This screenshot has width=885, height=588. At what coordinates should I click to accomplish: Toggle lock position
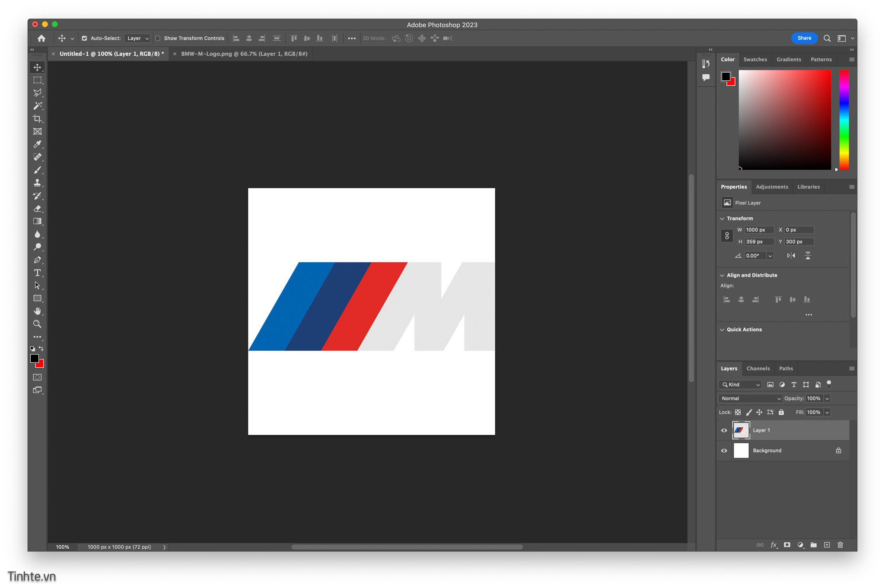(759, 412)
